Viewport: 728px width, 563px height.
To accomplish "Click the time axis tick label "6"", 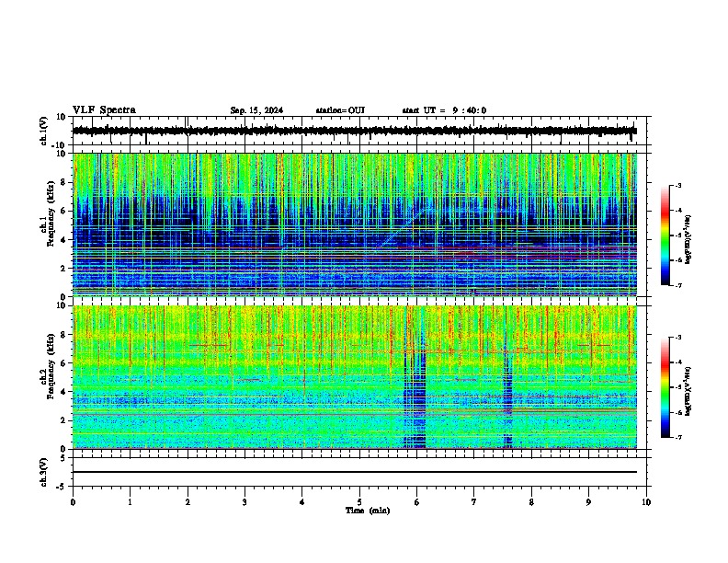I will tap(417, 502).
